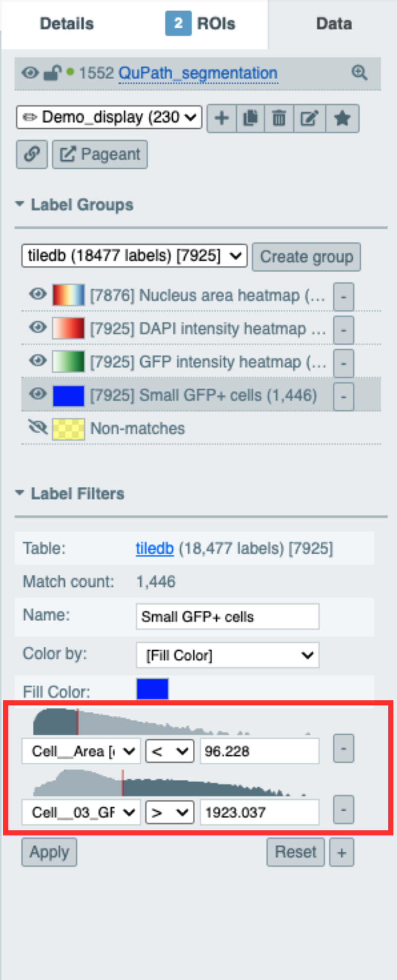Open the tiledb labels table dropdown
Viewport: 397px width, 980px height.
coord(134,256)
